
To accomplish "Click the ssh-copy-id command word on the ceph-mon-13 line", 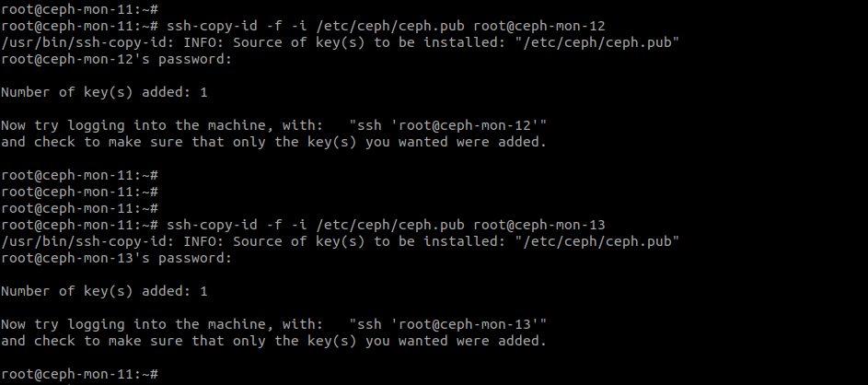I will pyautogui.click(x=212, y=225).
